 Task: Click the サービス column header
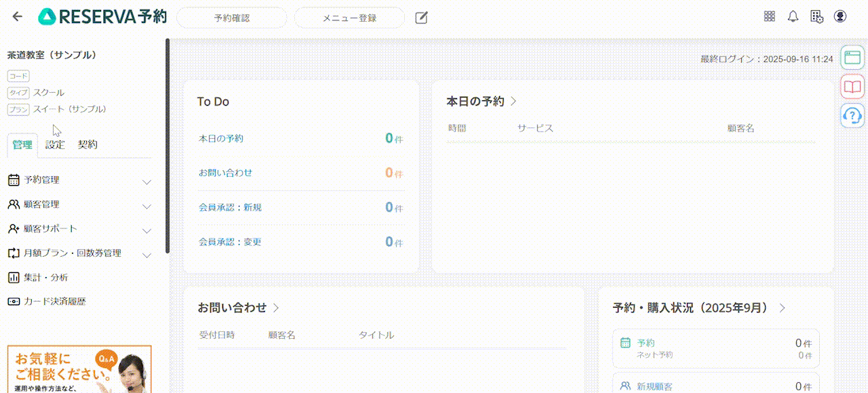coord(536,128)
